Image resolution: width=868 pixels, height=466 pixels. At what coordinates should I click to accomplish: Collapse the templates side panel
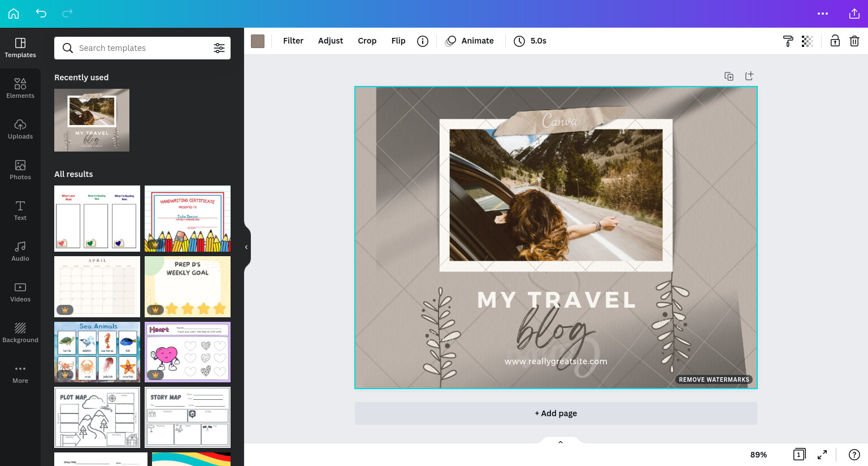[x=246, y=247]
